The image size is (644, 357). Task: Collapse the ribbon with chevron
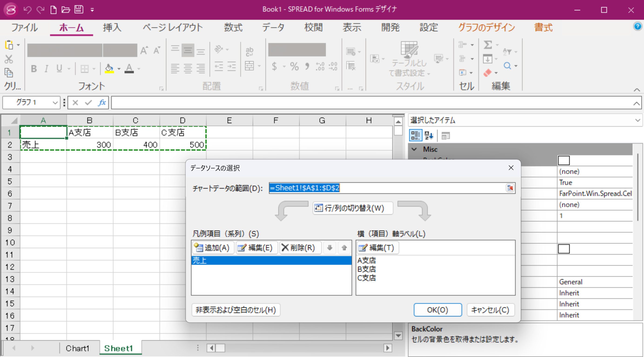tap(637, 90)
